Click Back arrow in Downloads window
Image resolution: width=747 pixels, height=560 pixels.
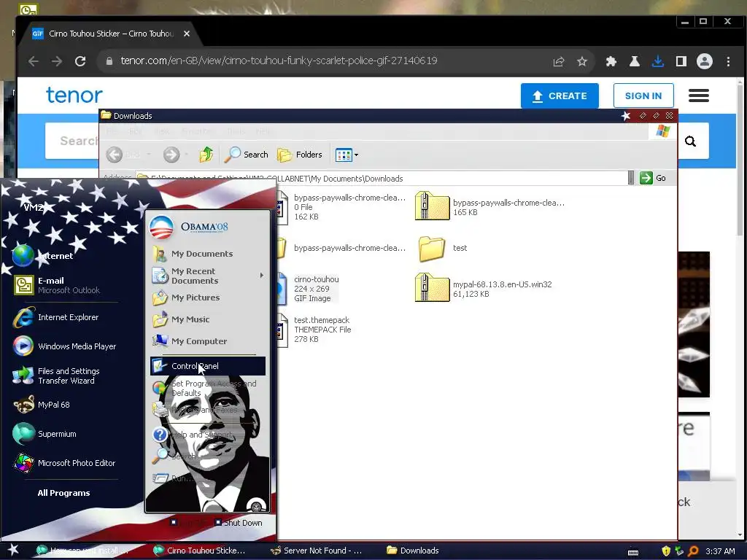coord(115,155)
